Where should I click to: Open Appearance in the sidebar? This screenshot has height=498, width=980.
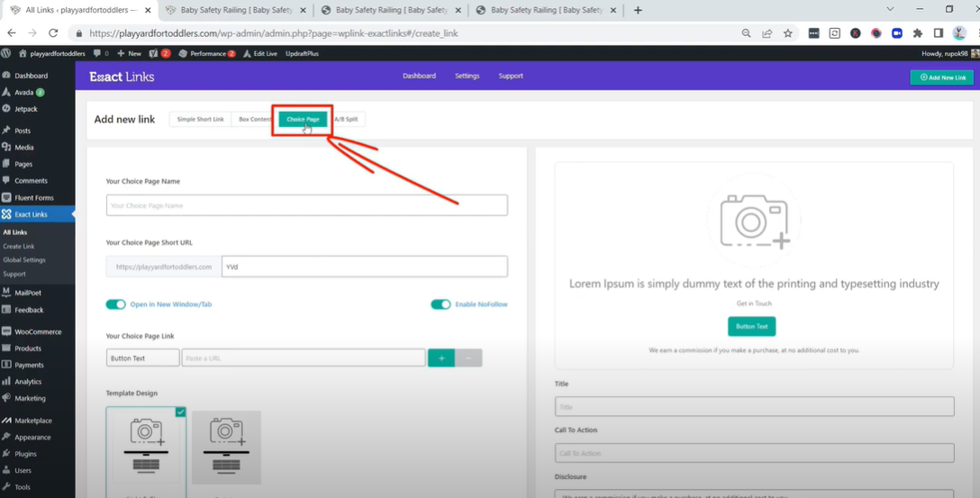32,438
